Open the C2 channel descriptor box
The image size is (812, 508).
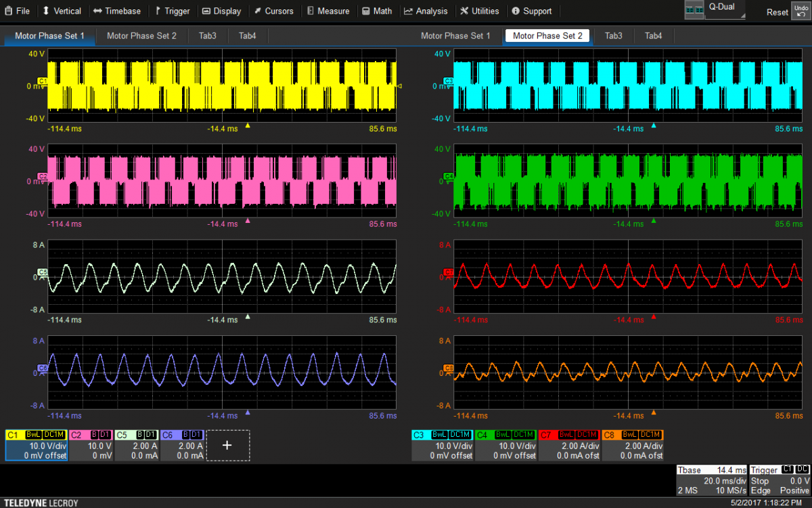pyautogui.click(x=91, y=445)
